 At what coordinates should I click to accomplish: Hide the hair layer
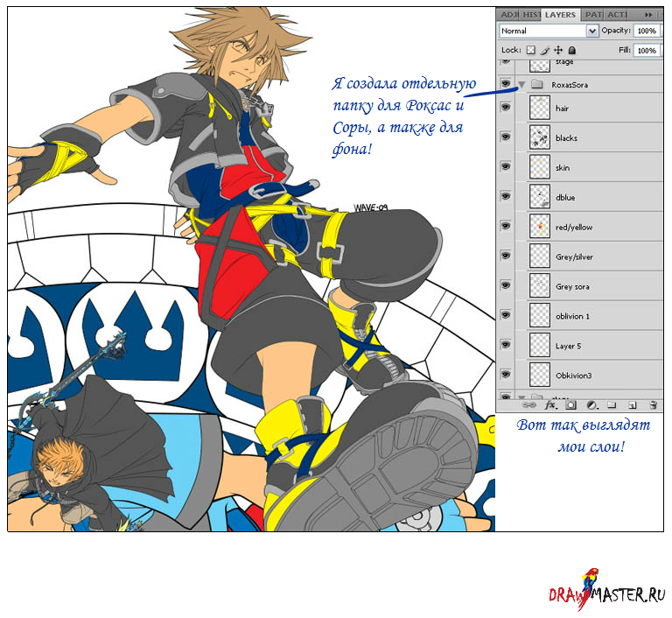pyautogui.click(x=506, y=107)
